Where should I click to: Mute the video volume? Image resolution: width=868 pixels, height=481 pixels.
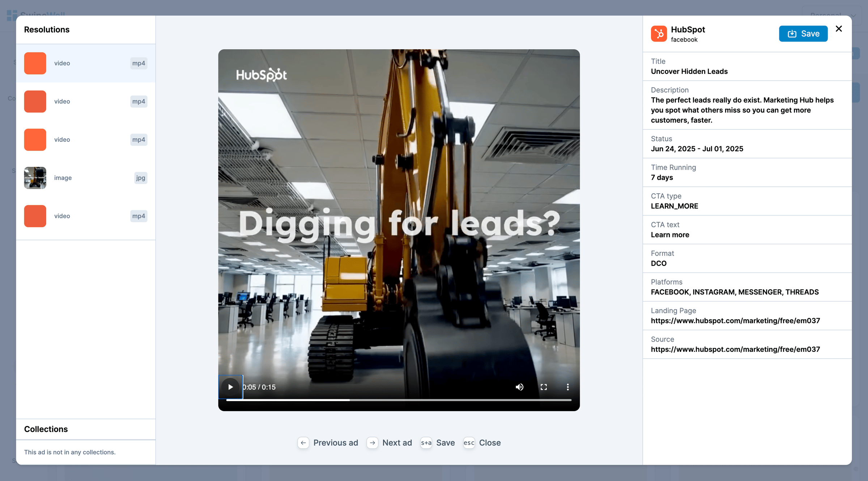(x=519, y=387)
